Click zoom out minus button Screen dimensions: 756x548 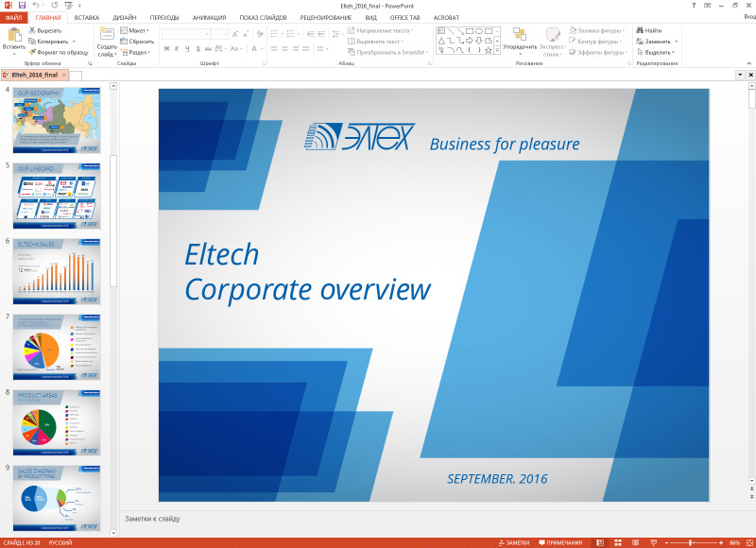point(667,542)
